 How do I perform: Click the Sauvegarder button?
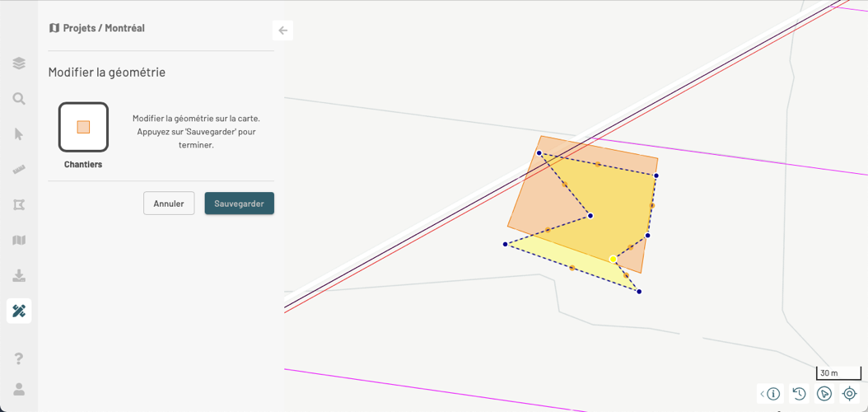coord(239,204)
